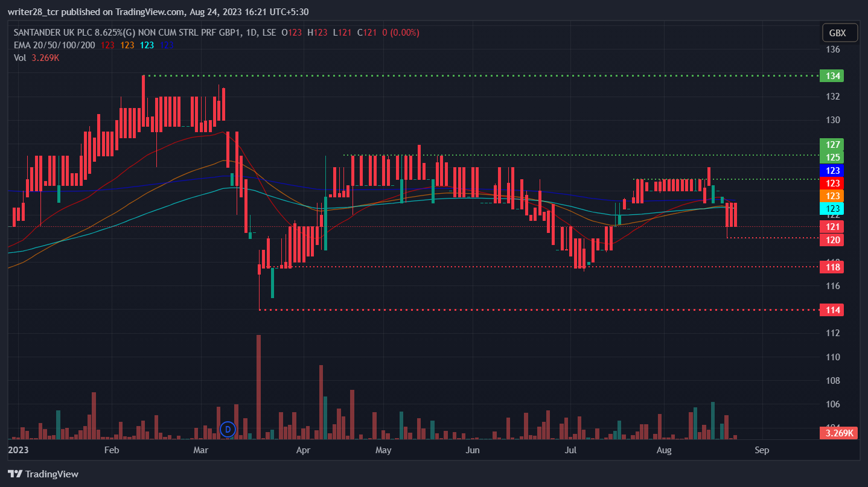Click the Jun label on time axis

tap(473, 450)
